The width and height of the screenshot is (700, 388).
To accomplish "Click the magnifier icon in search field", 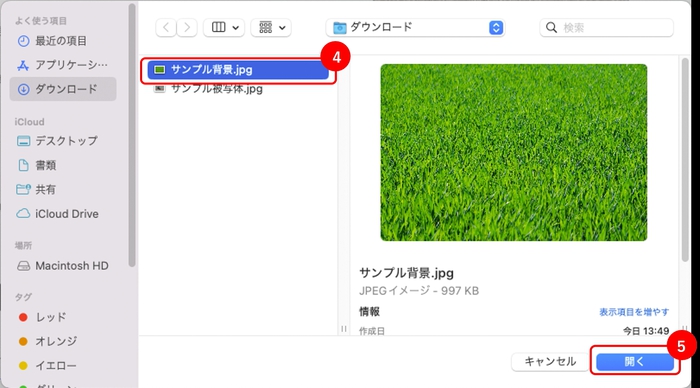I will tap(551, 28).
